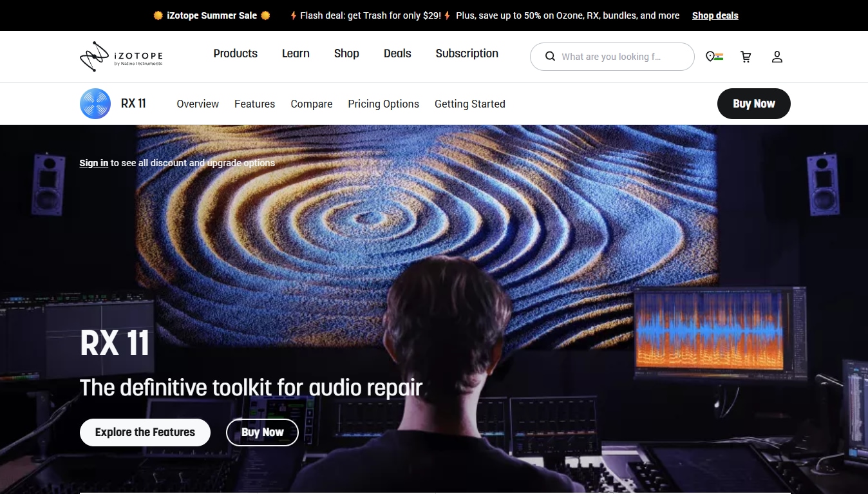The width and height of the screenshot is (868, 494).
Task: Click 'The definitive toolkit for audio repair' heading
Action: [251, 388]
